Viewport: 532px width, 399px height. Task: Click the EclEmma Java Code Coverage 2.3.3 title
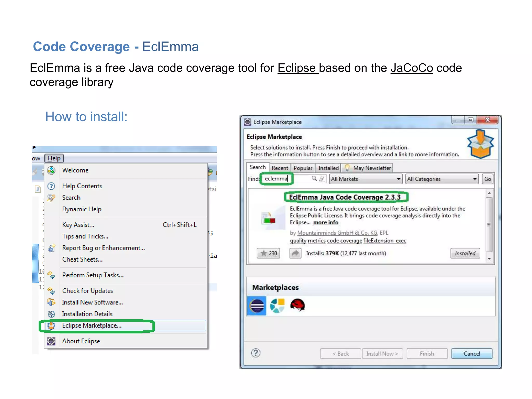pyautogui.click(x=345, y=197)
